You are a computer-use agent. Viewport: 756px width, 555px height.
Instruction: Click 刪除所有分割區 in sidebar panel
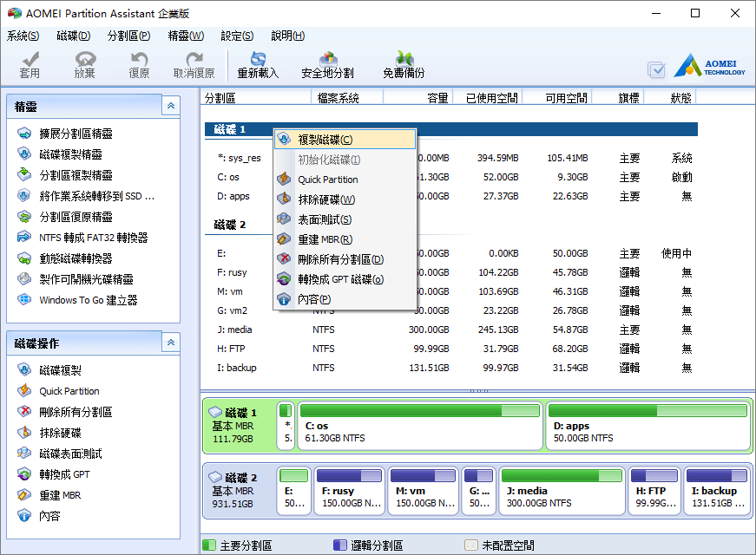64,412
